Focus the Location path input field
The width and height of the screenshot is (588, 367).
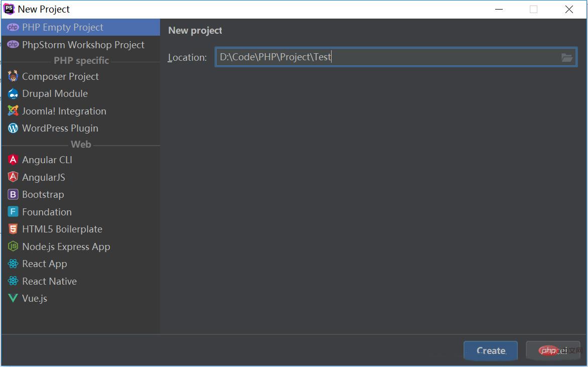tap(396, 57)
